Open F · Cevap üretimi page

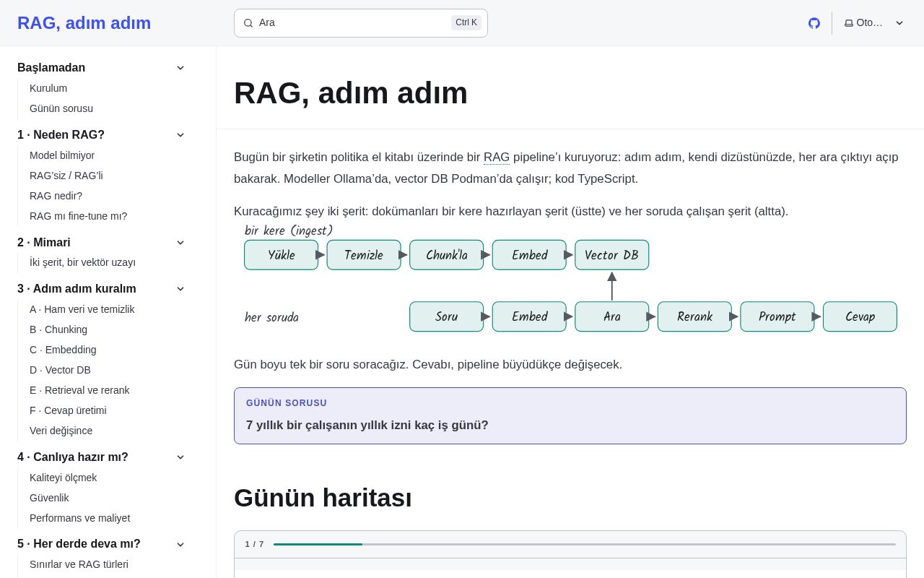(x=68, y=410)
